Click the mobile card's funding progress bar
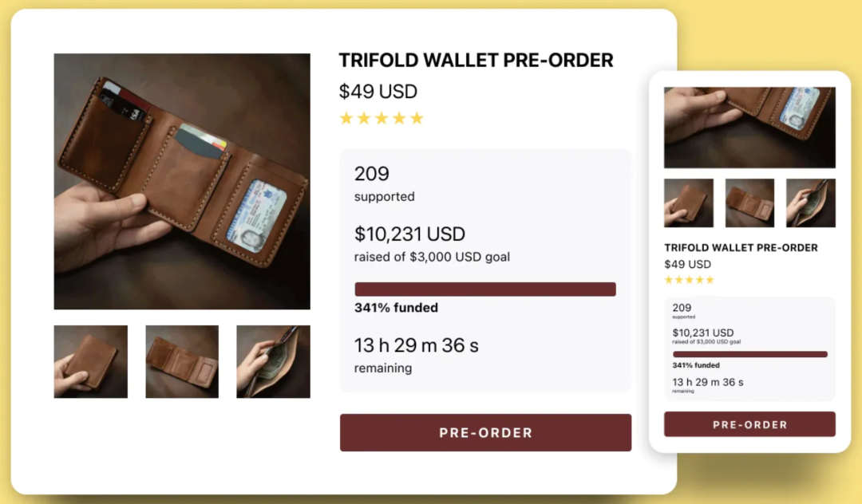The image size is (862, 504). pos(749,354)
